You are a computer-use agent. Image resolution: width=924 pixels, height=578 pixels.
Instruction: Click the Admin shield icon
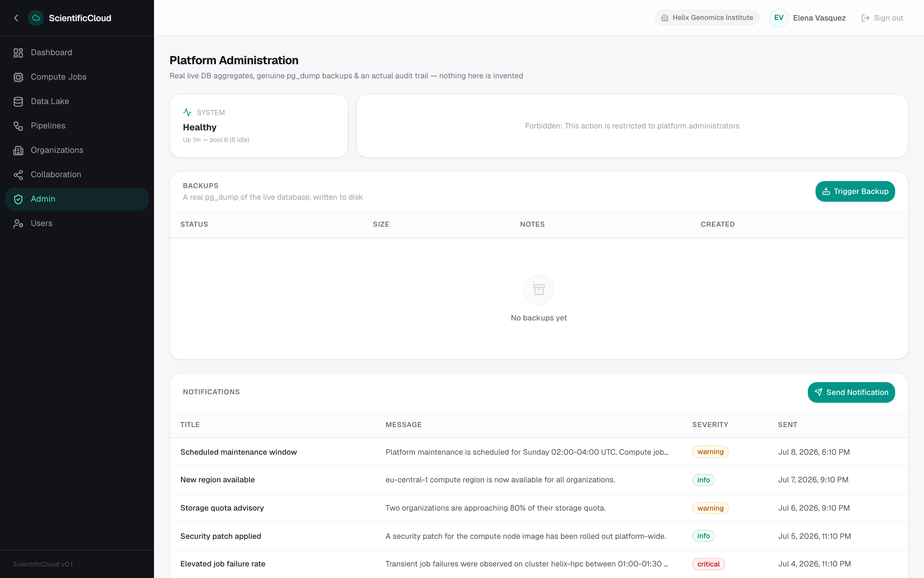(x=18, y=199)
